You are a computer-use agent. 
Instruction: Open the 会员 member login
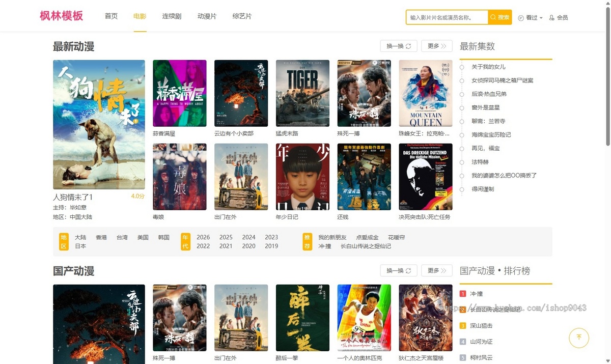[559, 17]
